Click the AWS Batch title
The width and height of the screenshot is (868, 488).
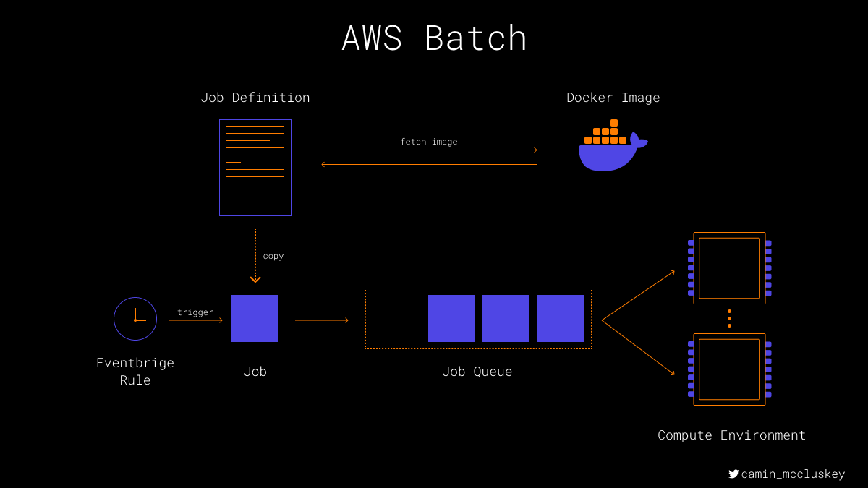tap(434, 38)
